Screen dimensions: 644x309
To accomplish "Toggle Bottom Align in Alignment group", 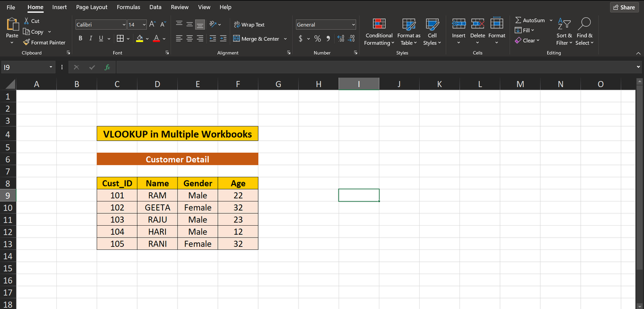I will click(x=200, y=25).
